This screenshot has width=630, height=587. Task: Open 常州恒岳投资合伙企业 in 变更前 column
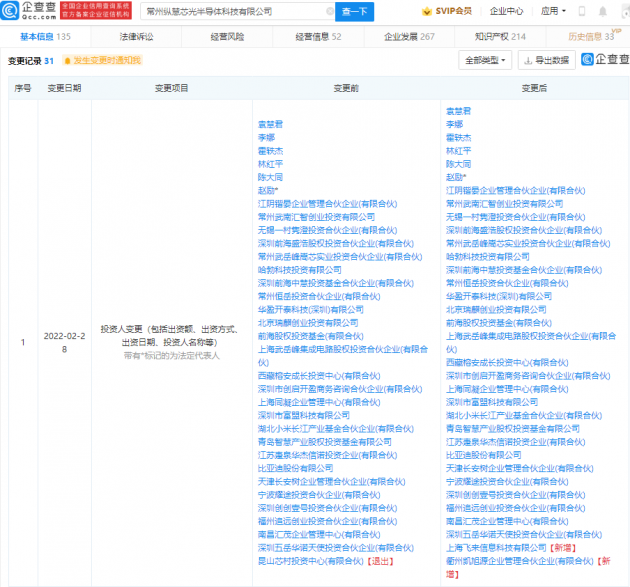(x=319, y=297)
